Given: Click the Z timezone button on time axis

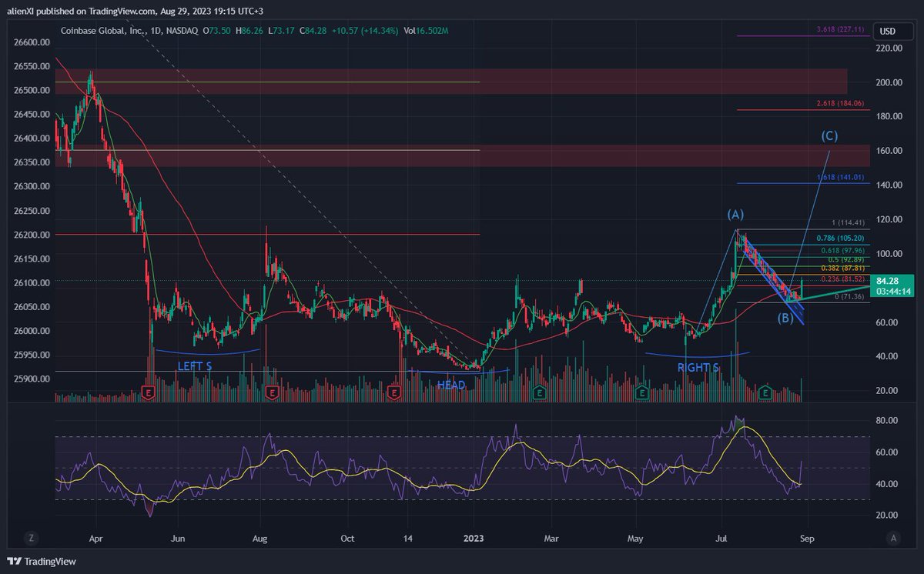Looking at the screenshot, I should pyautogui.click(x=32, y=538).
